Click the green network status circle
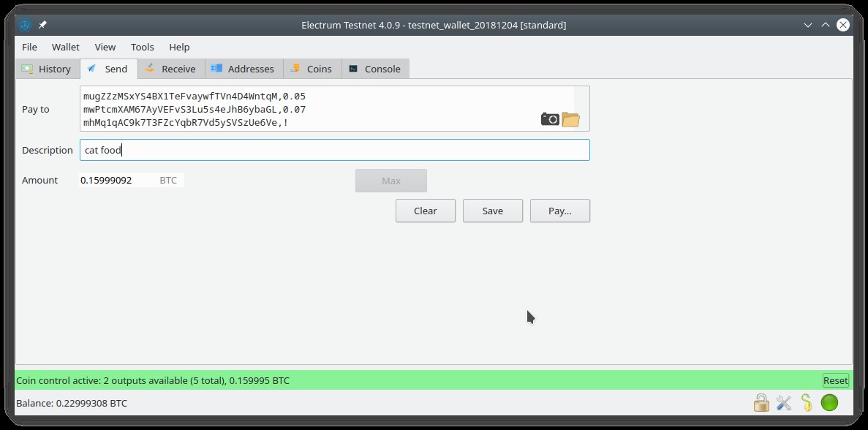Image resolution: width=868 pixels, height=430 pixels. pyautogui.click(x=829, y=402)
